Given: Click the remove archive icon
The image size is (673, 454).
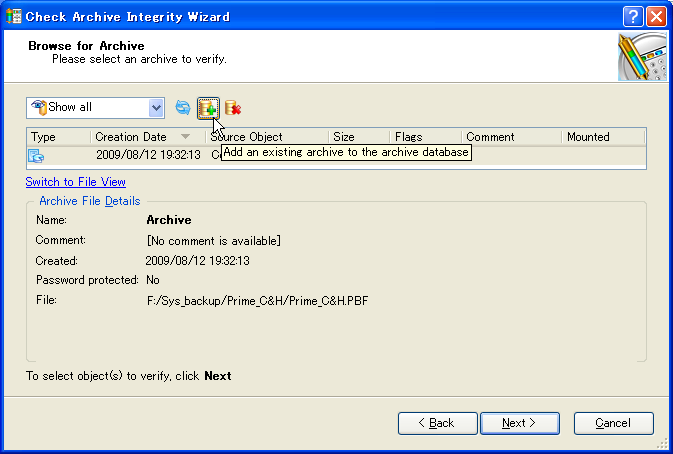Looking at the screenshot, I should tap(233, 108).
